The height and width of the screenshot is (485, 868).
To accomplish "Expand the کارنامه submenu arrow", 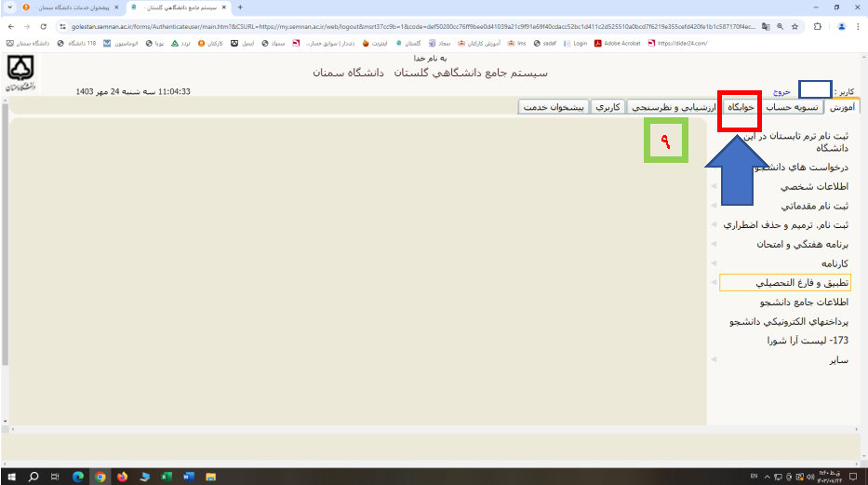I will (x=714, y=263).
